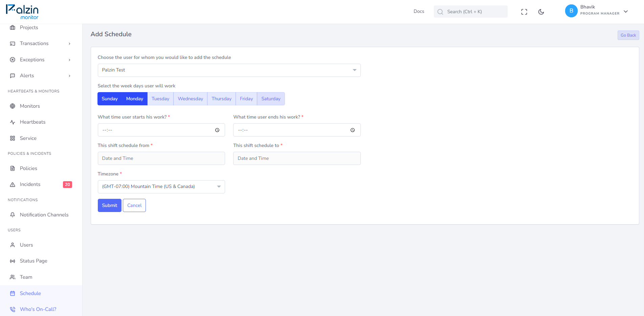
Task: Click the Monitors globe icon in sidebar
Action: coord(13,106)
